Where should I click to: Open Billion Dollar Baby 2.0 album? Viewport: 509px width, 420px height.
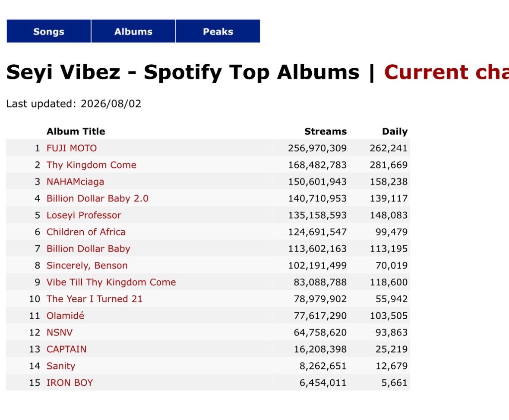[x=98, y=198]
